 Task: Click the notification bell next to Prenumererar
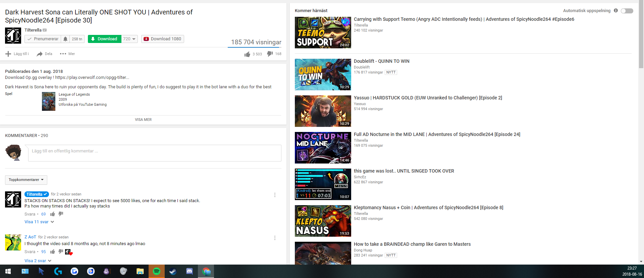[65, 39]
